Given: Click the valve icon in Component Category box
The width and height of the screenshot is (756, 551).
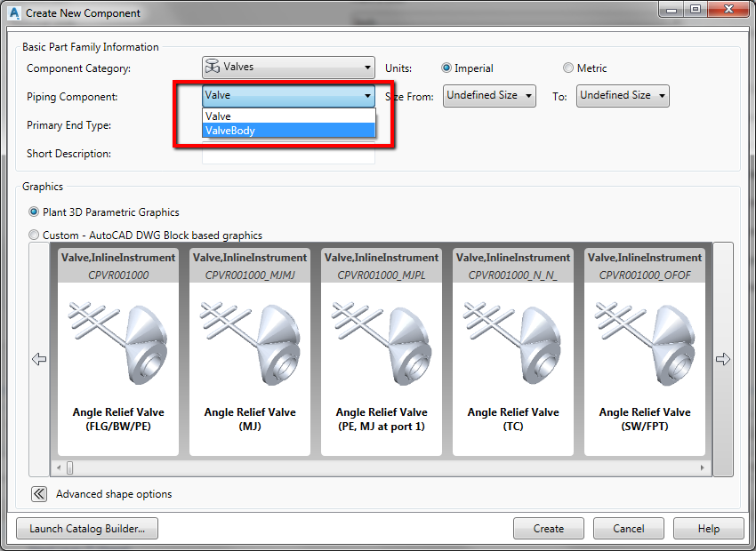Looking at the screenshot, I should click(x=213, y=67).
